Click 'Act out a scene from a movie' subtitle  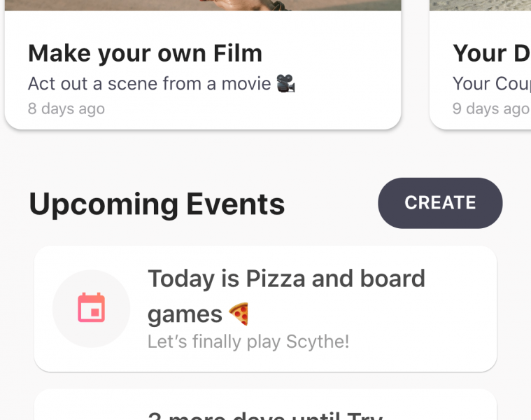click(x=149, y=84)
